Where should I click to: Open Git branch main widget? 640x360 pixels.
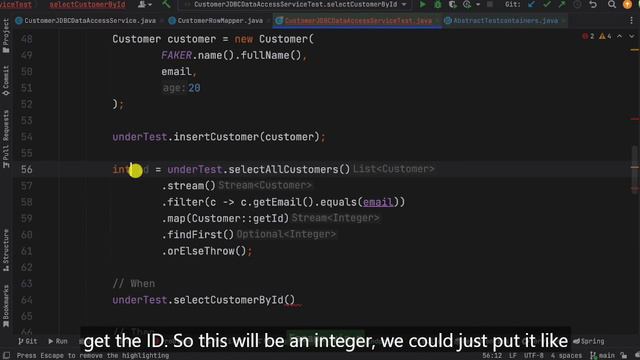[x=602, y=356]
